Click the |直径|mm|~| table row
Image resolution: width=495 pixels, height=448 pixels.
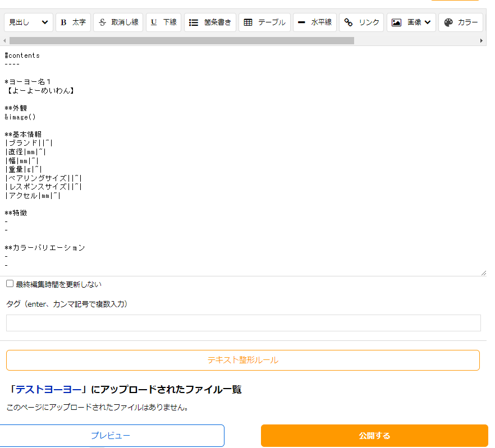pos(25,152)
